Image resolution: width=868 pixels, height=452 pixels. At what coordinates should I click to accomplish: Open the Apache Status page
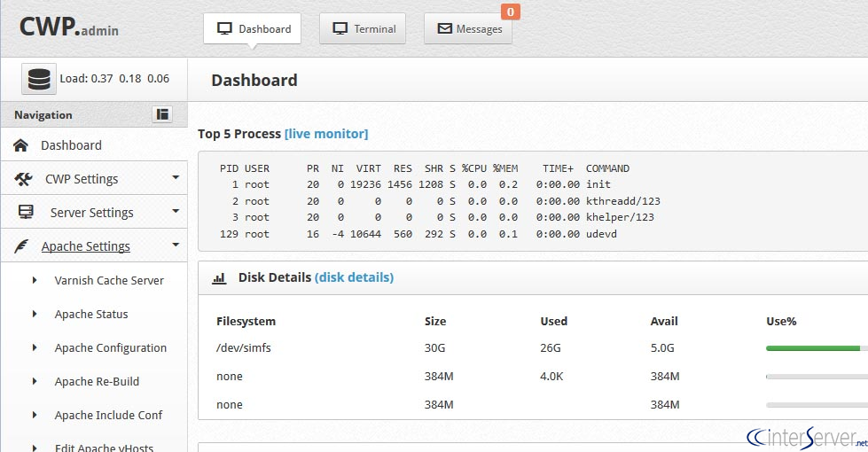[91, 315]
